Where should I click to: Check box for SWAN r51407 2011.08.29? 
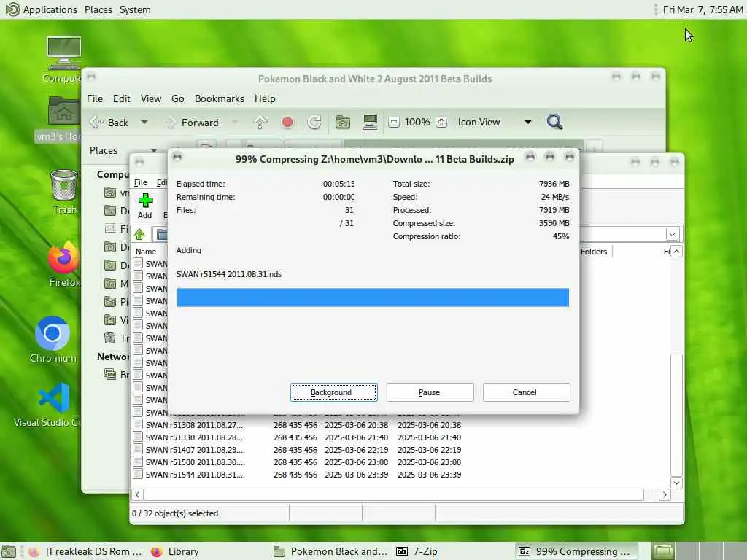point(138,449)
